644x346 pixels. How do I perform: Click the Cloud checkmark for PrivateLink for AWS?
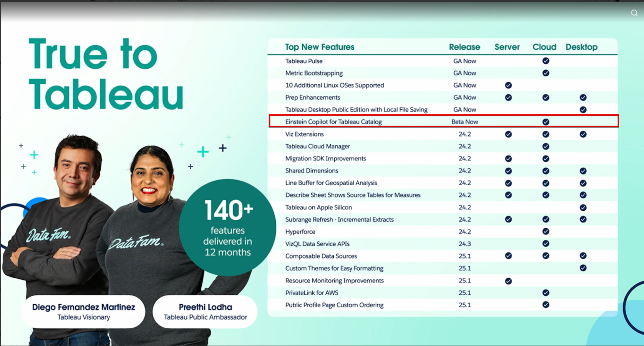(x=545, y=292)
